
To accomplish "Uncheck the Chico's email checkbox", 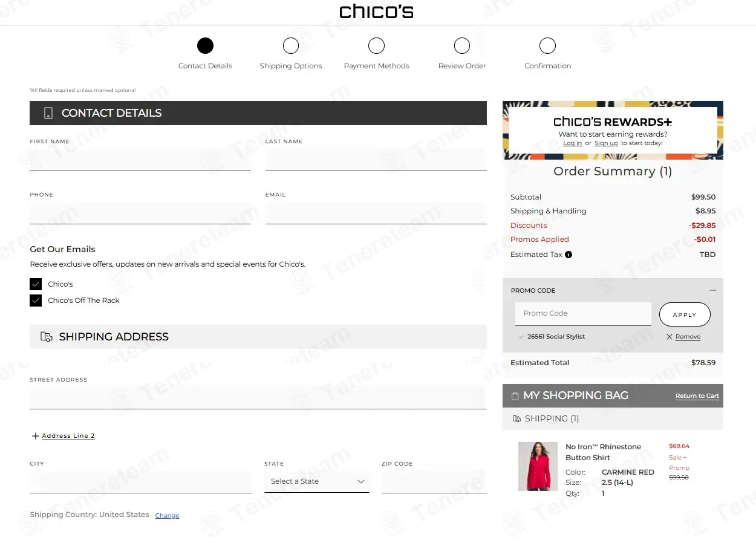I will point(36,284).
